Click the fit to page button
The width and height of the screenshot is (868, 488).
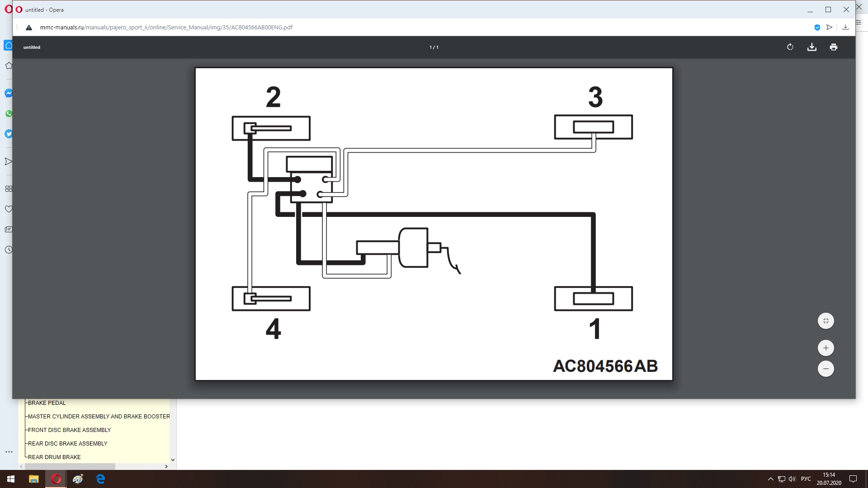(826, 321)
